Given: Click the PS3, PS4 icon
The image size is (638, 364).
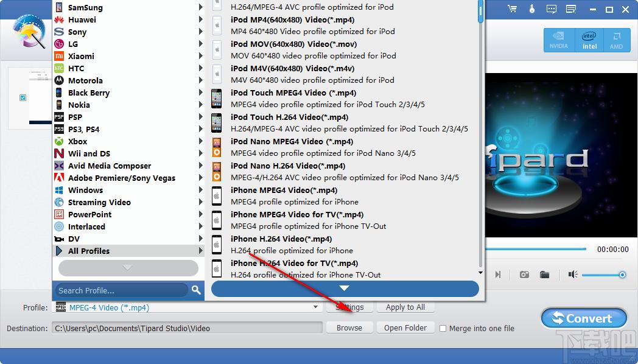Looking at the screenshot, I should pos(59,129).
